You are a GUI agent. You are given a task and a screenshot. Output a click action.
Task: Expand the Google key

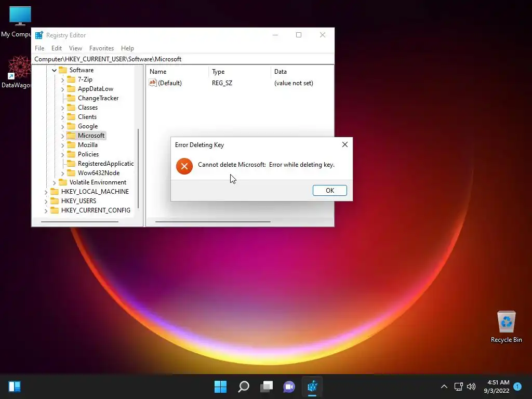pyautogui.click(x=62, y=127)
